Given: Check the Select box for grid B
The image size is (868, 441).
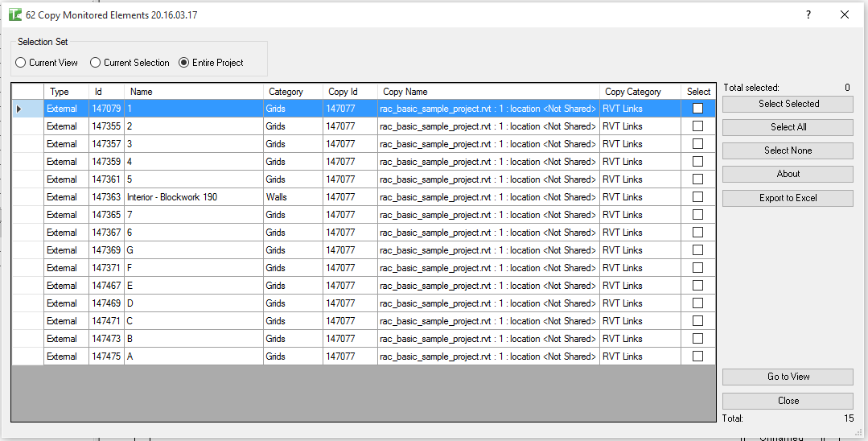Looking at the screenshot, I should coord(697,339).
